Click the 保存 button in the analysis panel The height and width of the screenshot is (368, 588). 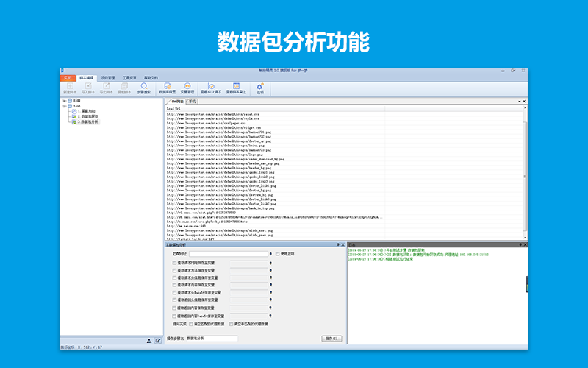tap(331, 338)
